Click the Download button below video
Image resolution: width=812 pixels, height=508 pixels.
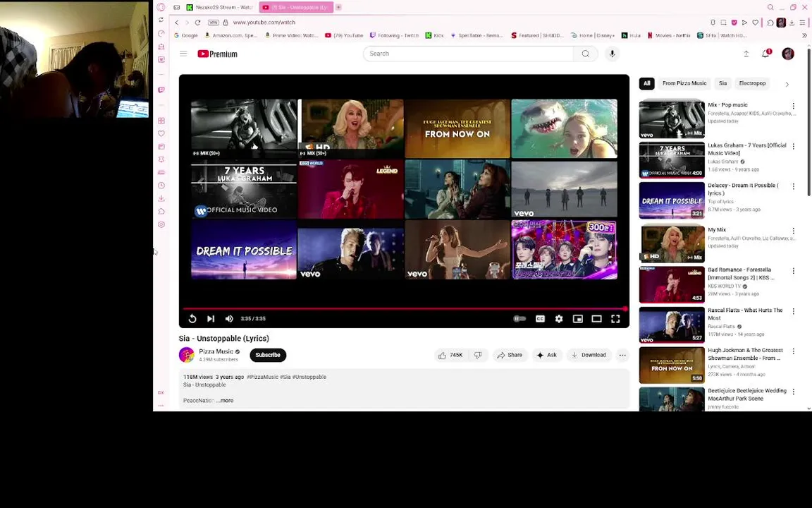[x=589, y=355]
